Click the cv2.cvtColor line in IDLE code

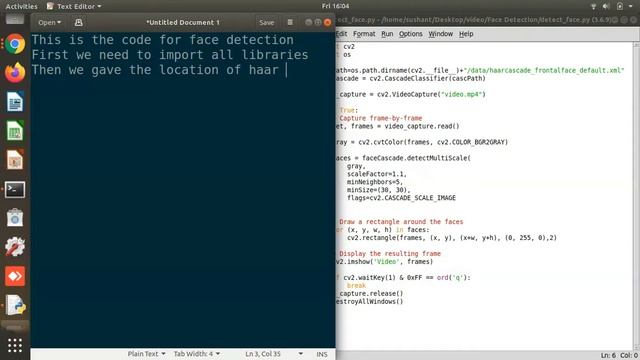tap(422, 142)
